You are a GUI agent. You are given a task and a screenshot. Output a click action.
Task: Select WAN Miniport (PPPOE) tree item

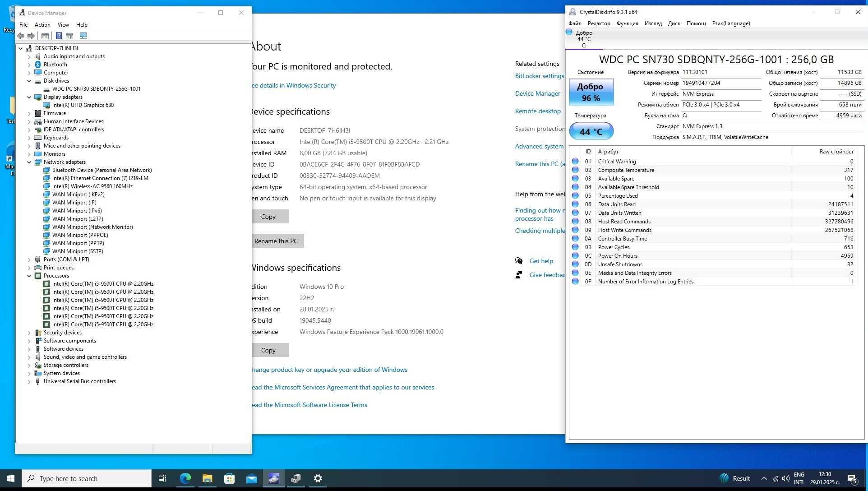(80, 235)
